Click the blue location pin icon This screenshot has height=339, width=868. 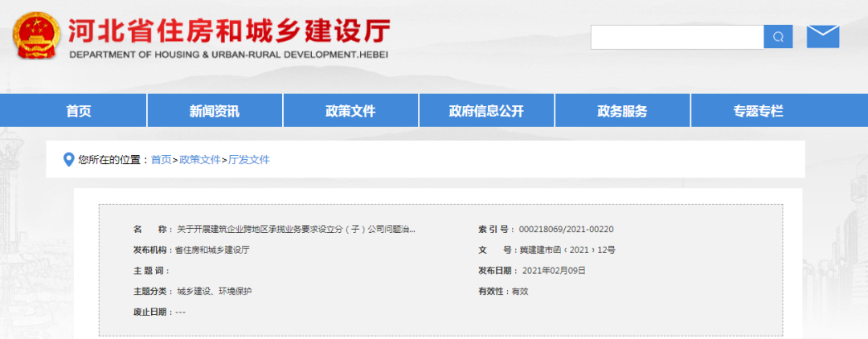click(x=68, y=159)
